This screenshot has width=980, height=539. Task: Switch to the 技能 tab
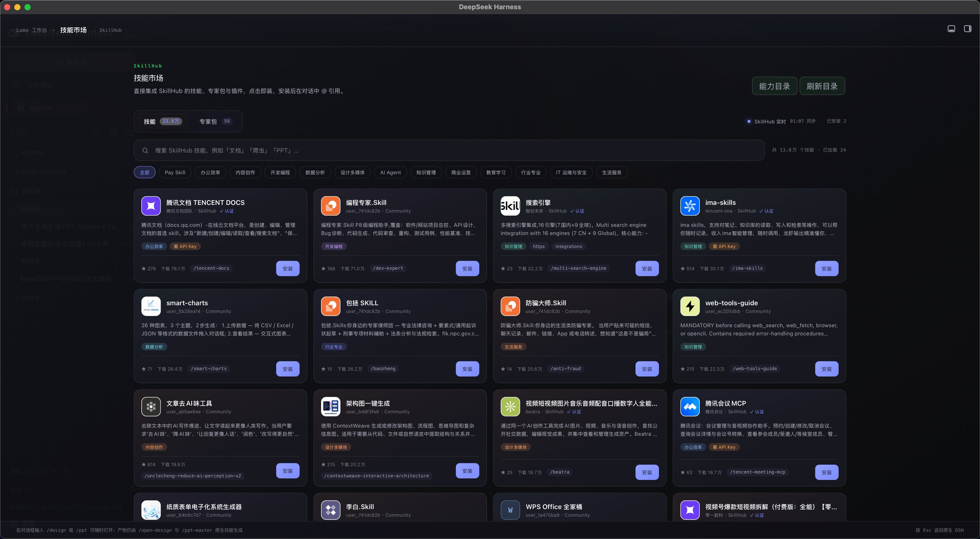click(163, 121)
